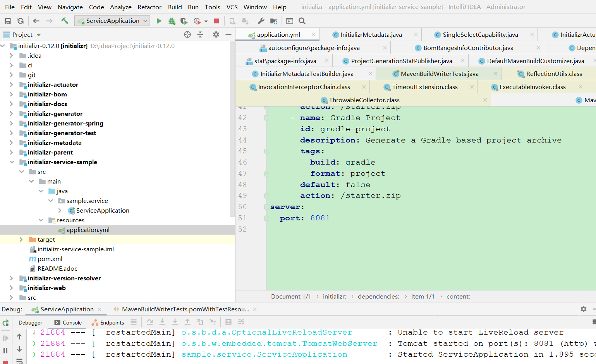Open Project panel gear options
Screen dimensions: 596x364
coord(216,34)
